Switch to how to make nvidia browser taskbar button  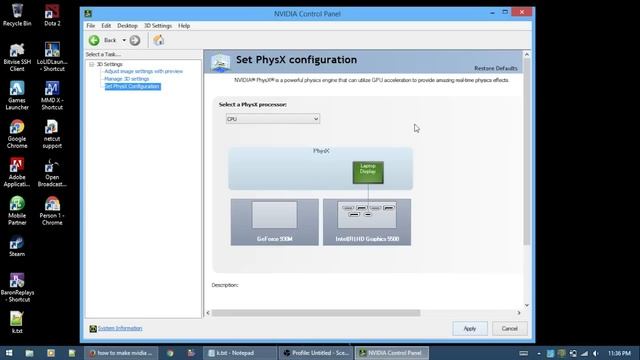pos(120,353)
